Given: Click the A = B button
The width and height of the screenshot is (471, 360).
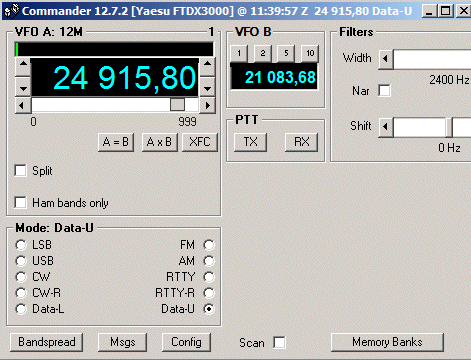Looking at the screenshot, I should [x=116, y=142].
